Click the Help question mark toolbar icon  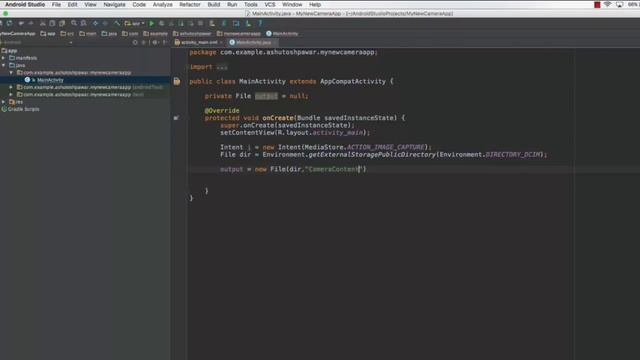pyautogui.click(x=260, y=23)
